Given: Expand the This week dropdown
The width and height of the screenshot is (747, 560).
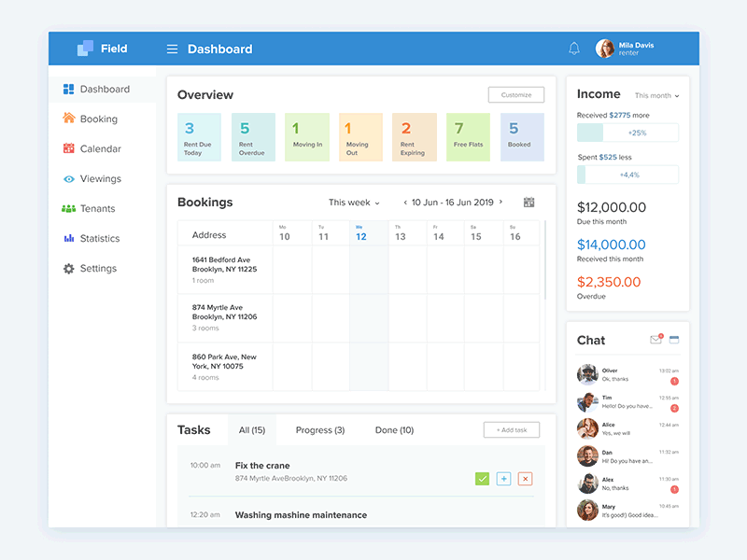Looking at the screenshot, I should [354, 203].
